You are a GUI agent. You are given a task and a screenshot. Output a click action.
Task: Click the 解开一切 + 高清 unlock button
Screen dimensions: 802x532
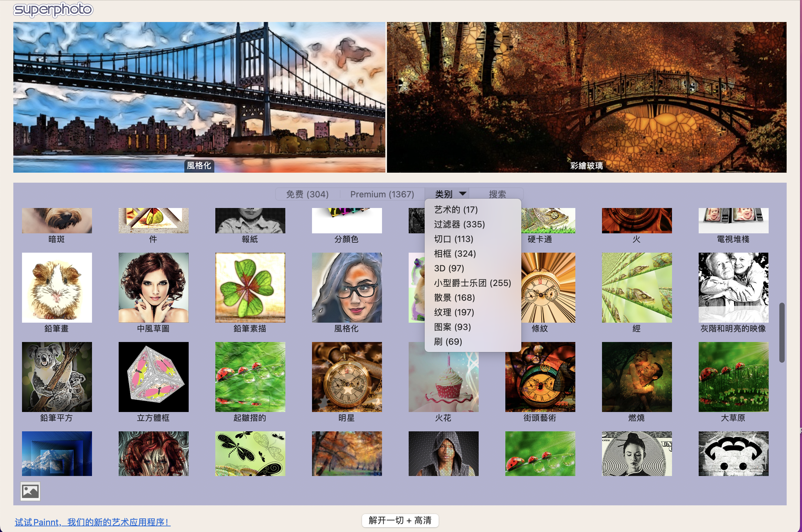pyautogui.click(x=400, y=520)
